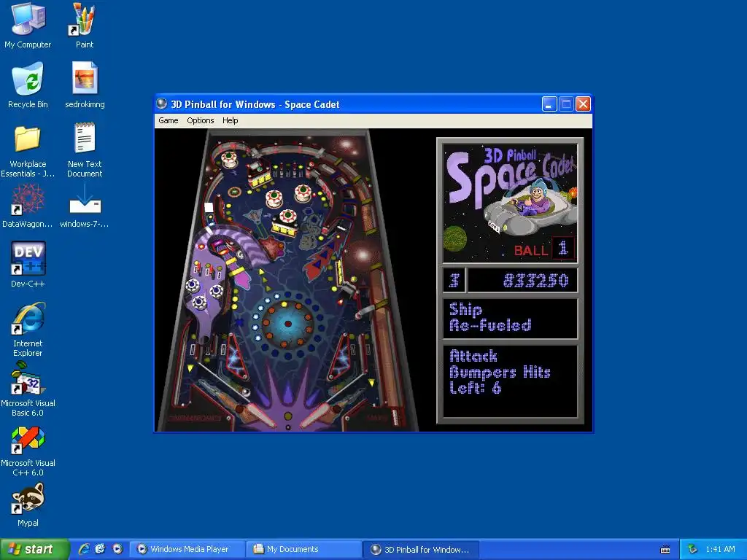Image resolution: width=747 pixels, height=560 pixels.
Task: Select the Recycle Bin icon
Action: coord(28,85)
